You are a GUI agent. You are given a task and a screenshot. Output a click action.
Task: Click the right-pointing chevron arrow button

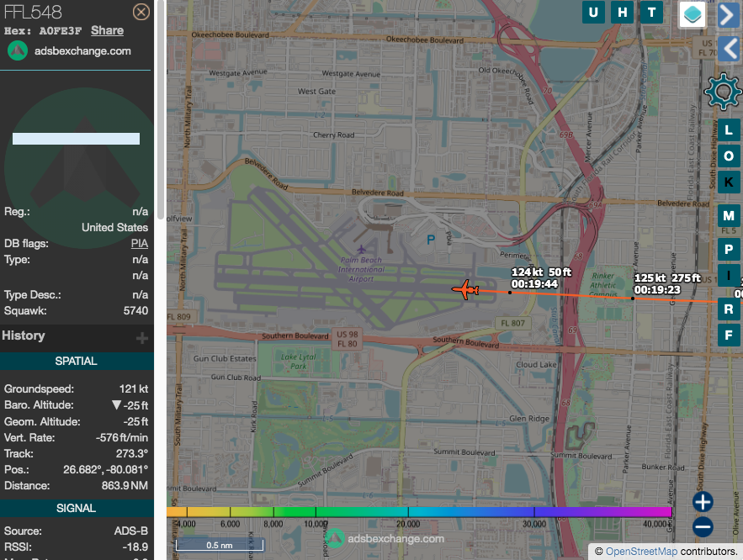728,14
